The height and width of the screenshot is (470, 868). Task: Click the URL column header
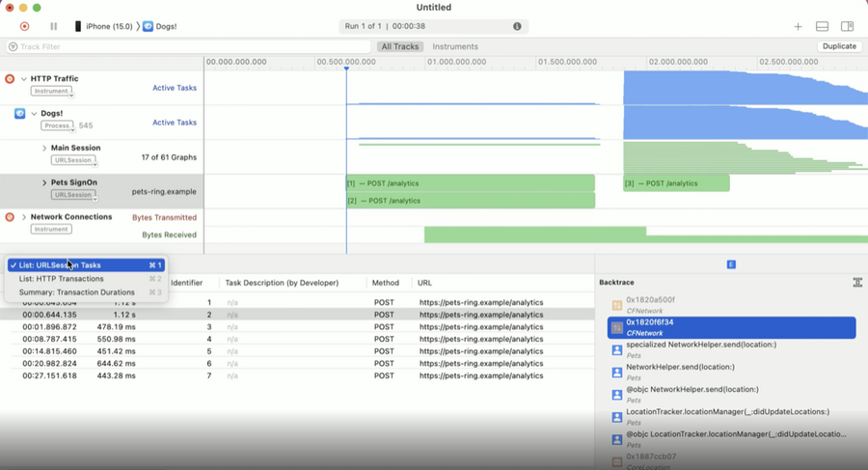point(424,283)
